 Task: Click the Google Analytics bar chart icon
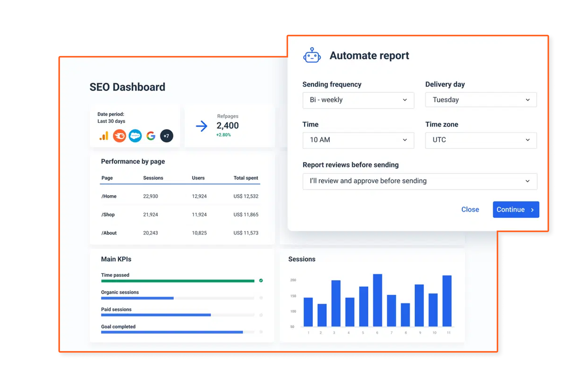[x=104, y=136]
